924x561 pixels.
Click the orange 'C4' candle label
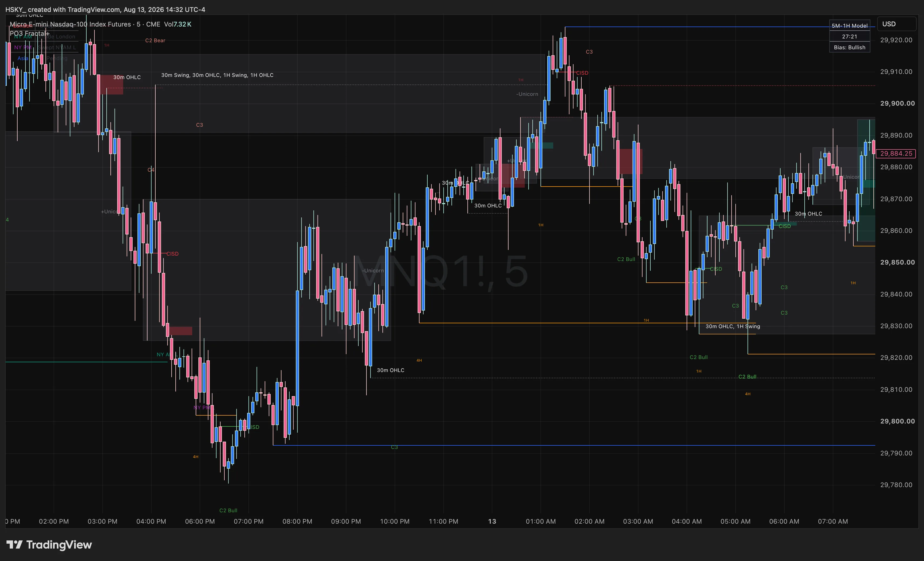[151, 170]
